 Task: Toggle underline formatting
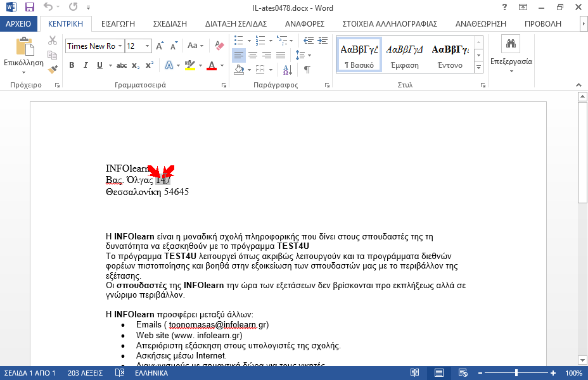pyautogui.click(x=99, y=65)
